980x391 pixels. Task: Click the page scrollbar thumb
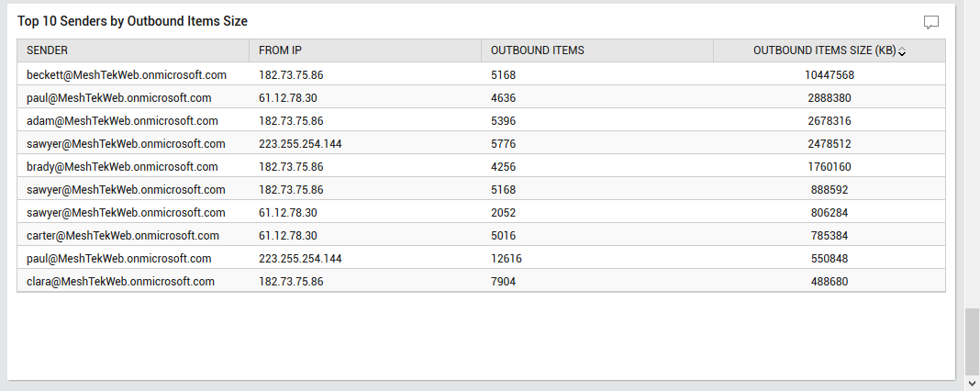click(x=971, y=341)
